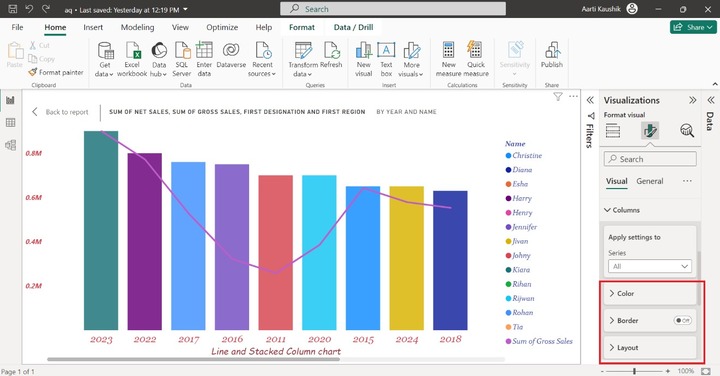Click the filter funnel icon on visual
This screenshot has width=720, height=376.
coord(558,96)
